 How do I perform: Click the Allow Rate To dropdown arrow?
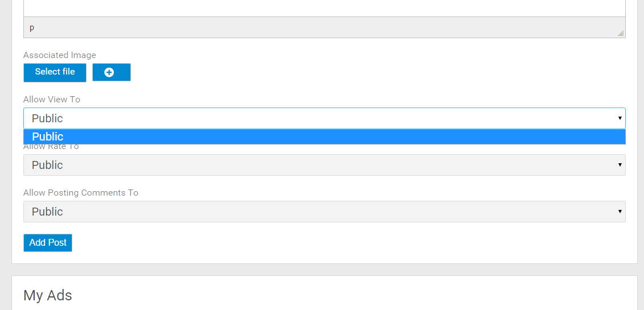tap(619, 165)
